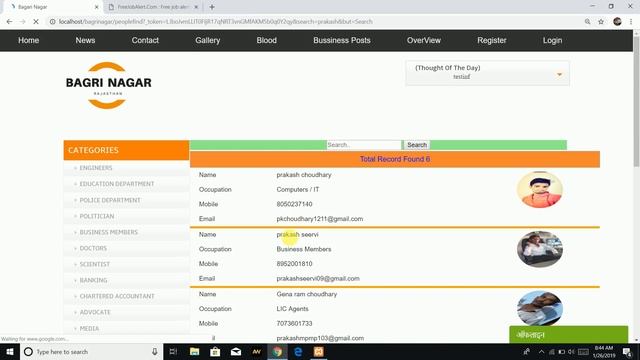Click the browser address bar URL
Viewport: 640px width, 360px height.
pyautogui.click(x=216, y=22)
